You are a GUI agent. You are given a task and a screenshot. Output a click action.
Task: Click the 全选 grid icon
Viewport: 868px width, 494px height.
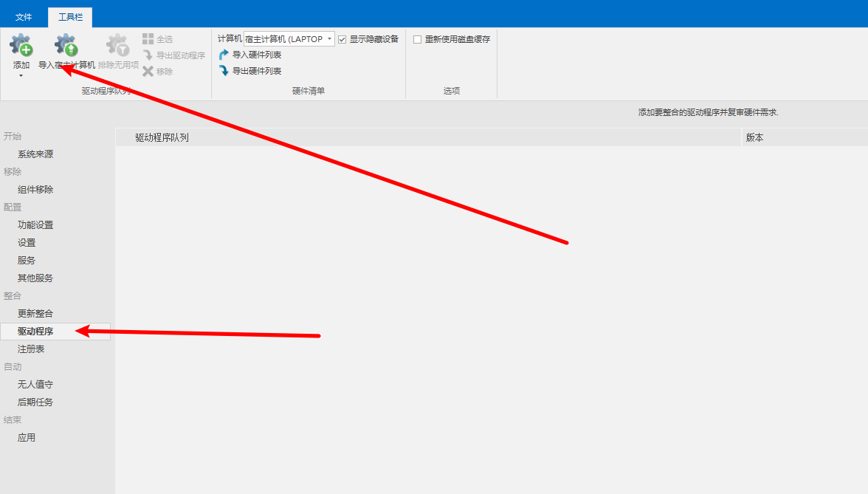tap(148, 39)
